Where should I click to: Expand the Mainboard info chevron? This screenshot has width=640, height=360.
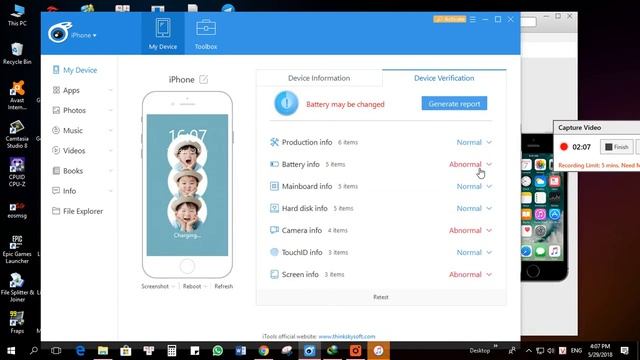click(489, 187)
